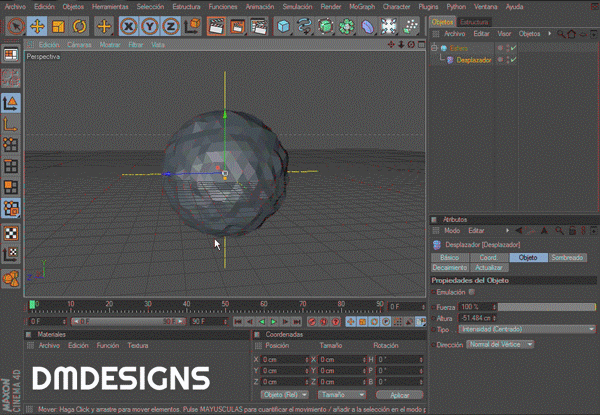Step the Fuerza percentage spinner

point(494,307)
